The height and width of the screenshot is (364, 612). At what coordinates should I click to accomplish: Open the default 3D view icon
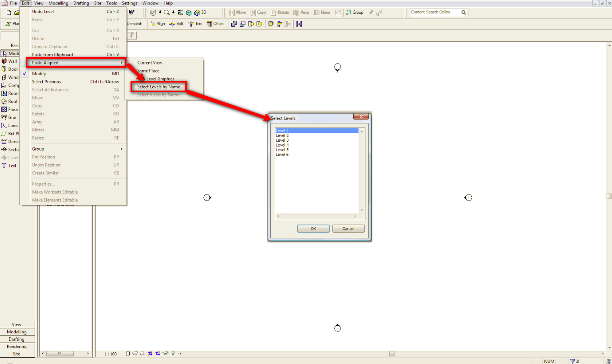point(200,12)
